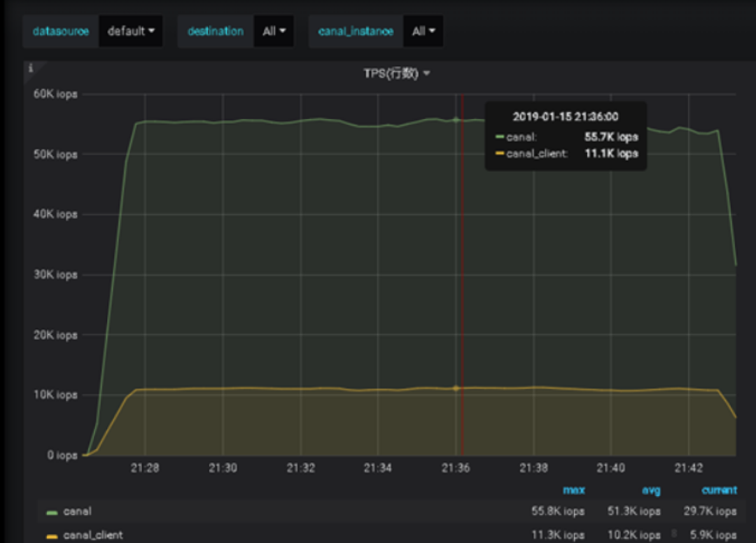Click green canal data point at 21:36

[456, 120]
